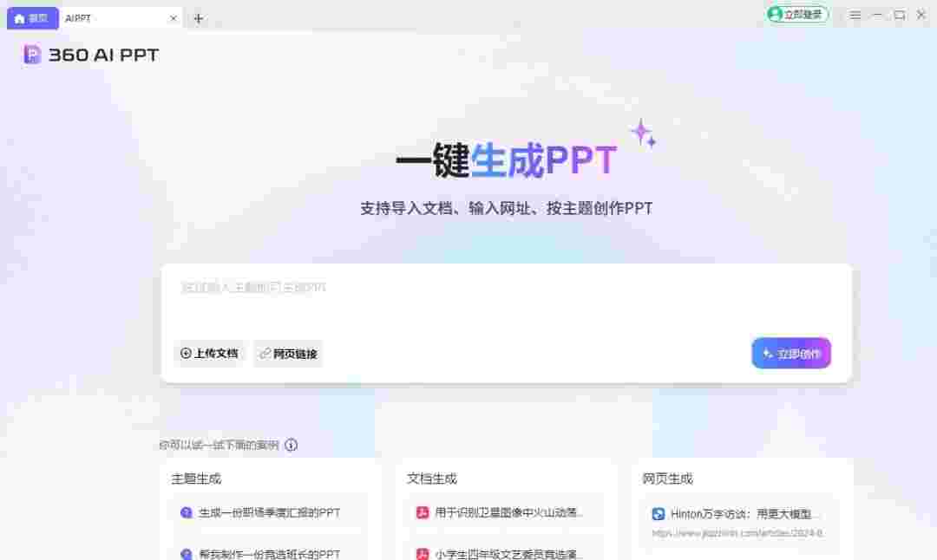Click the info icon next to the examples heading
The height and width of the screenshot is (560, 937).
point(292,445)
